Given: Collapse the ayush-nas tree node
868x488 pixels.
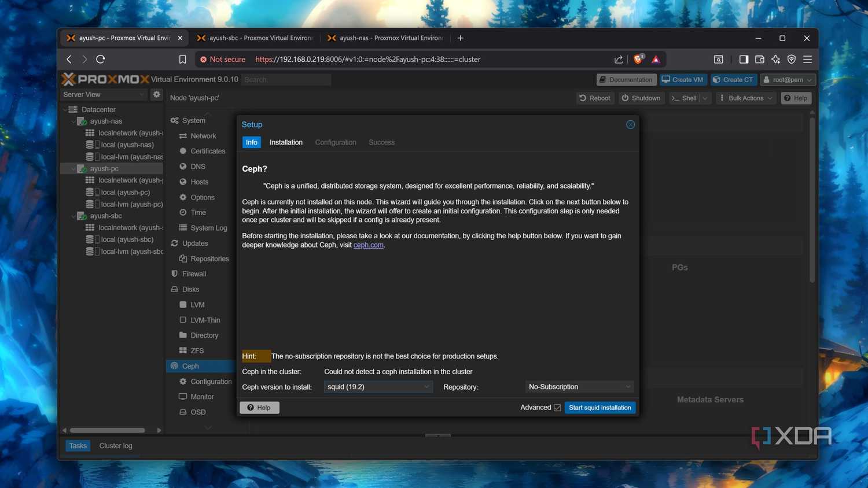Looking at the screenshot, I should (73, 121).
